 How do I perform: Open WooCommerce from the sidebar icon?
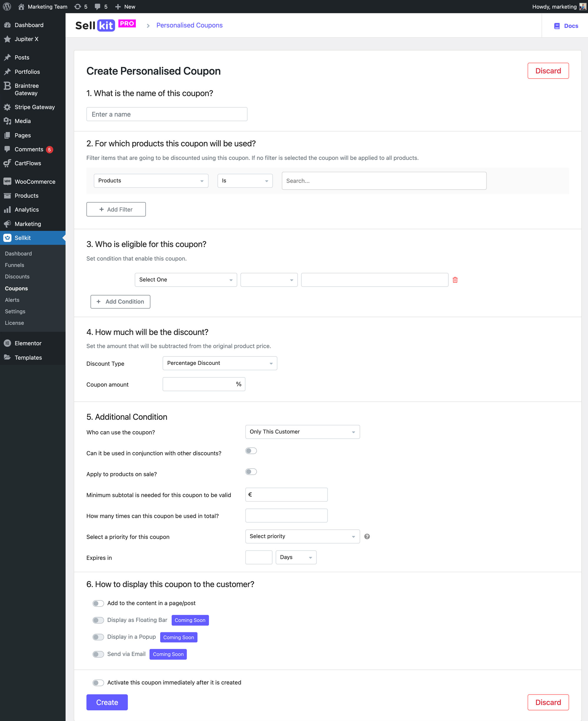tap(7, 181)
